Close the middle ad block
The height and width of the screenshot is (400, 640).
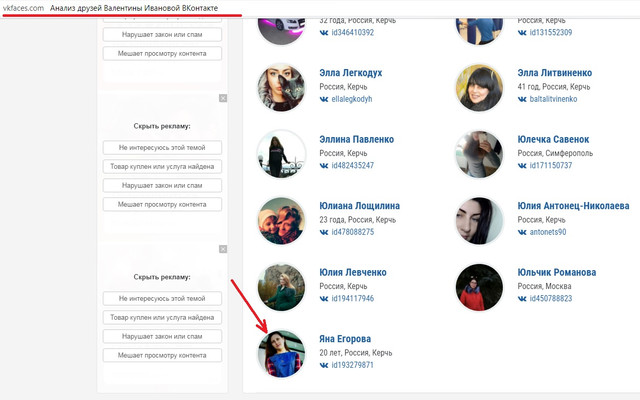223,98
